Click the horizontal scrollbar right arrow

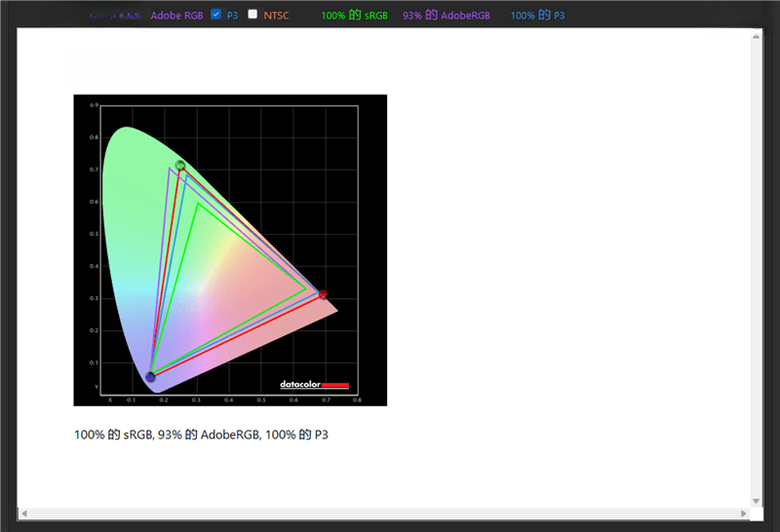(744, 513)
